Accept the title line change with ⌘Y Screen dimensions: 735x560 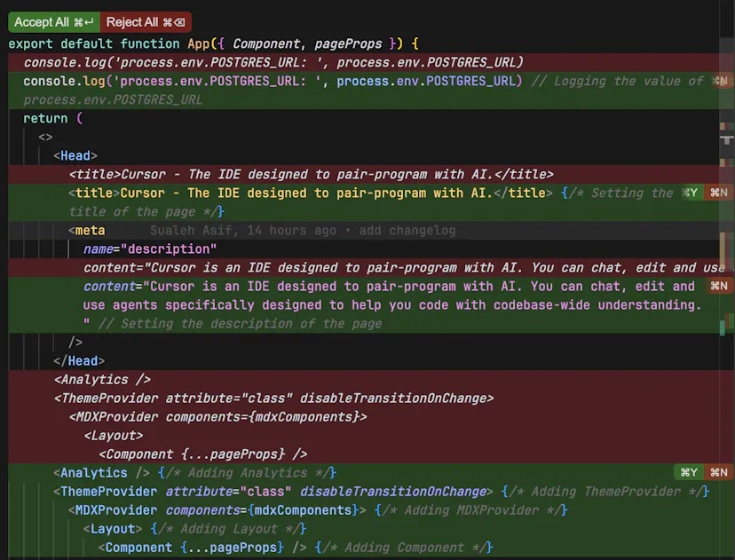pos(690,193)
